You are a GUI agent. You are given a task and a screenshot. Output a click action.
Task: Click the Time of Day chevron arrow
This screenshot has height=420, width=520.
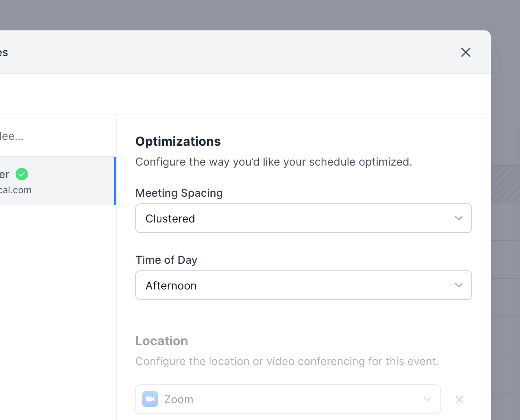pyautogui.click(x=458, y=285)
